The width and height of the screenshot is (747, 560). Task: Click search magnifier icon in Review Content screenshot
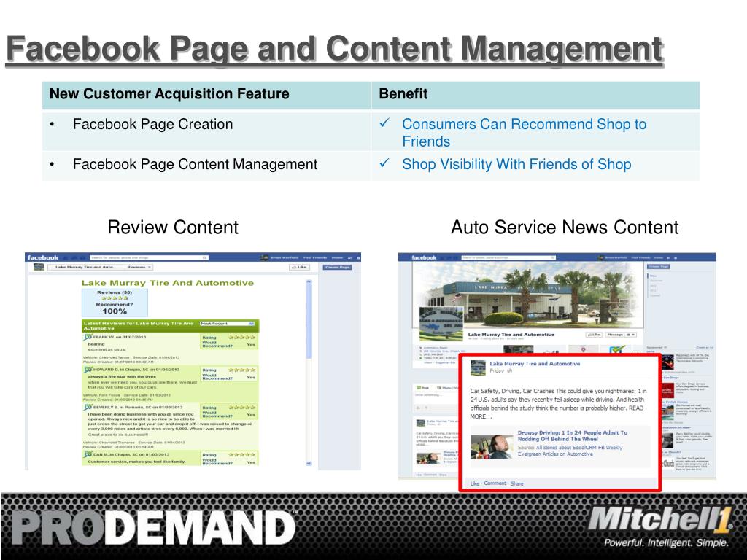coord(205,257)
